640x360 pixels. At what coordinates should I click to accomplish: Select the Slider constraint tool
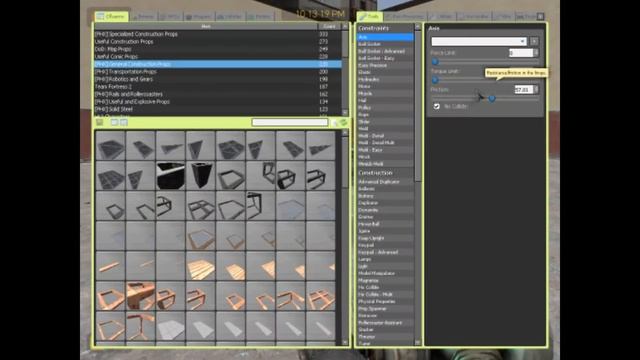tap(385, 122)
